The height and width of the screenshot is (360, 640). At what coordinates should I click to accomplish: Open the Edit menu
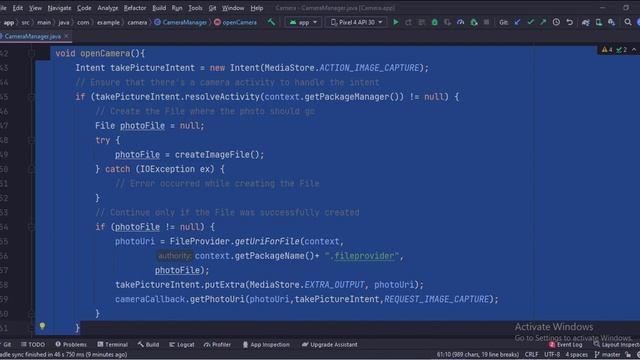pyautogui.click(x=18, y=8)
